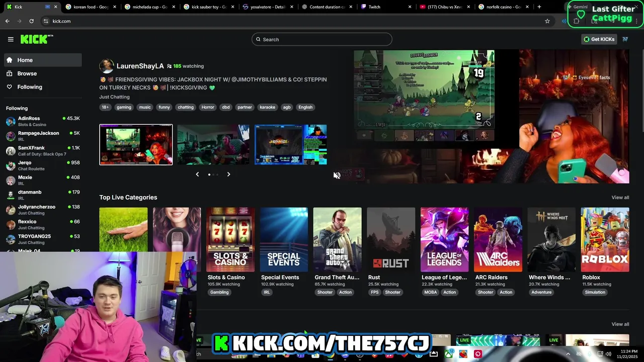Expand the system tray hidden icons chevron

pos(568,354)
